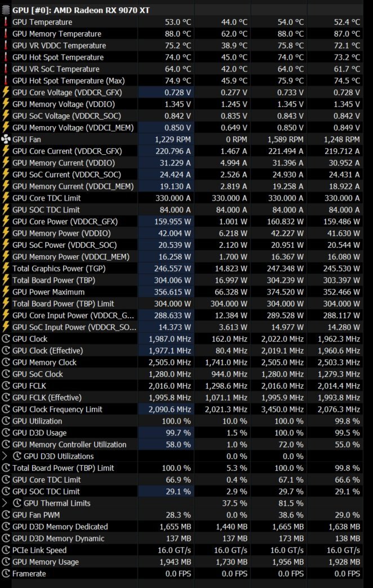Select the GPU SoC Power (VDDCR_SOC) label
373x588 pixels.
(x=65, y=245)
